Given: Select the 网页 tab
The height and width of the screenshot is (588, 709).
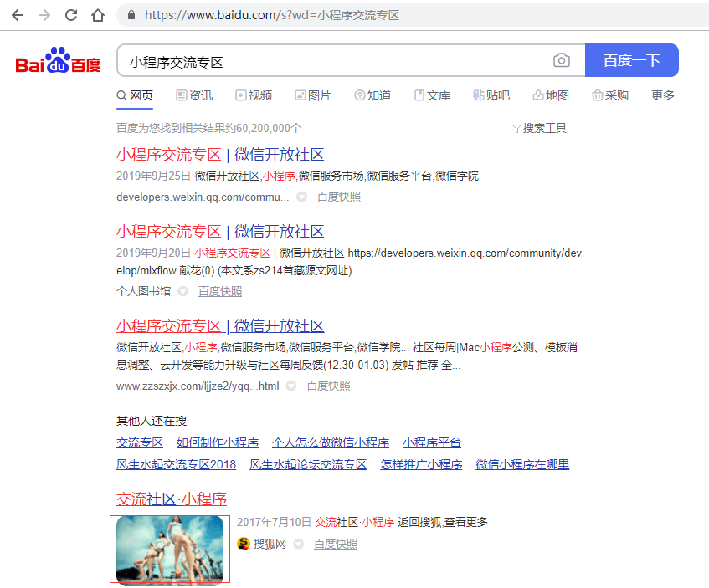Looking at the screenshot, I should pos(135,95).
